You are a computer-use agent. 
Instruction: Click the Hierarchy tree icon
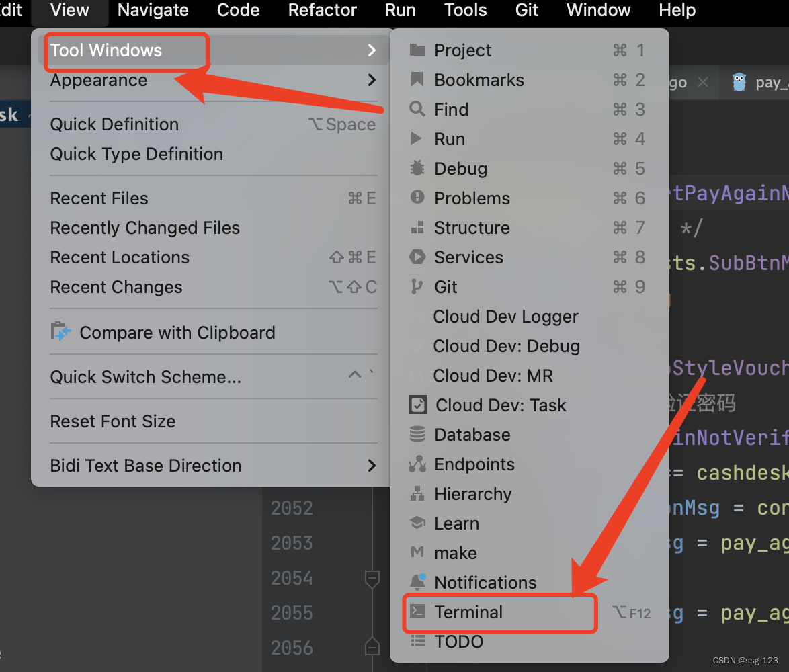pos(417,493)
